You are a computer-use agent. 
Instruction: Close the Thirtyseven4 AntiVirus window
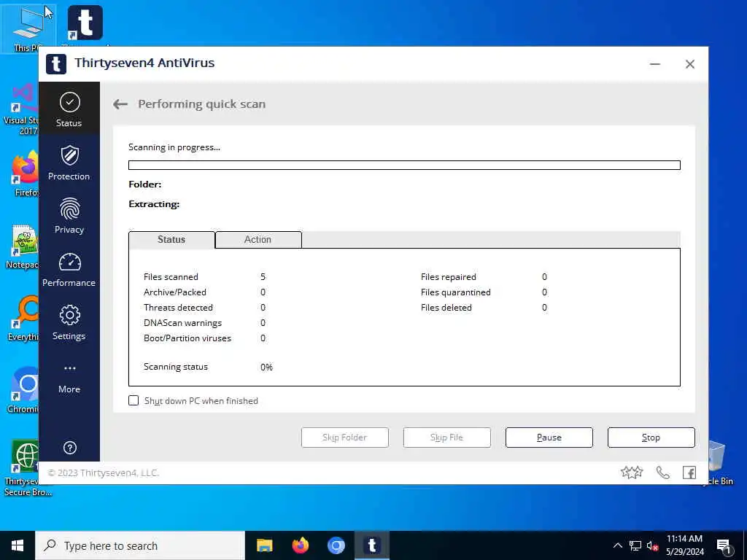pos(690,64)
